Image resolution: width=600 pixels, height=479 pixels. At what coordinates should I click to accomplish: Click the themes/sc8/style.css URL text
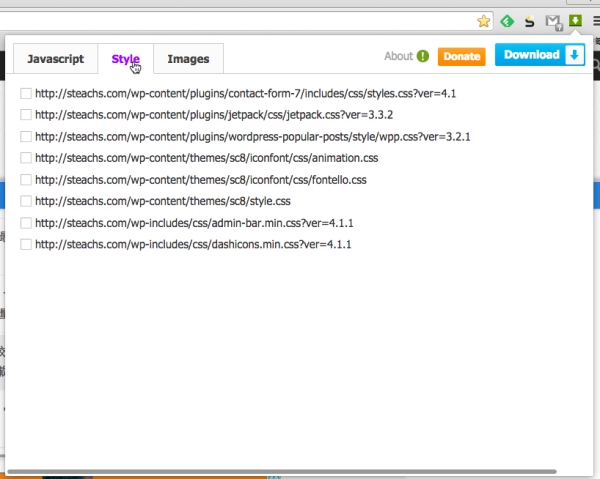pyautogui.click(x=163, y=201)
